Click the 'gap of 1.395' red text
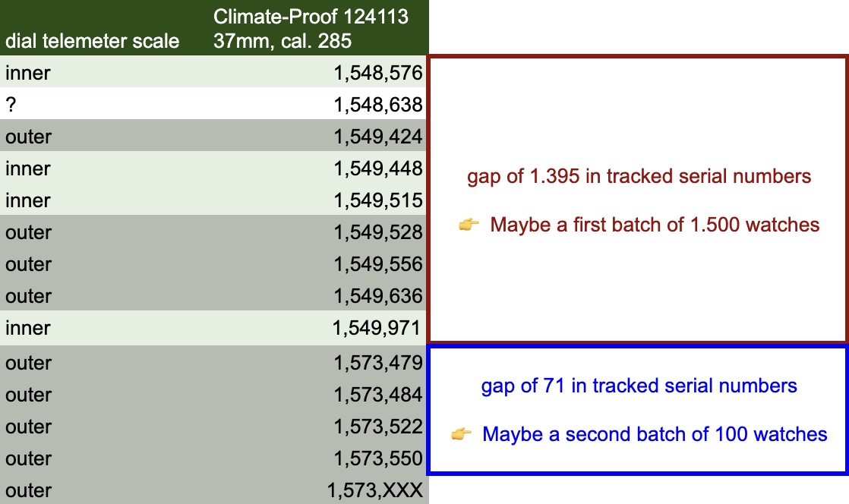This screenshot has height=504, width=849. tap(639, 176)
